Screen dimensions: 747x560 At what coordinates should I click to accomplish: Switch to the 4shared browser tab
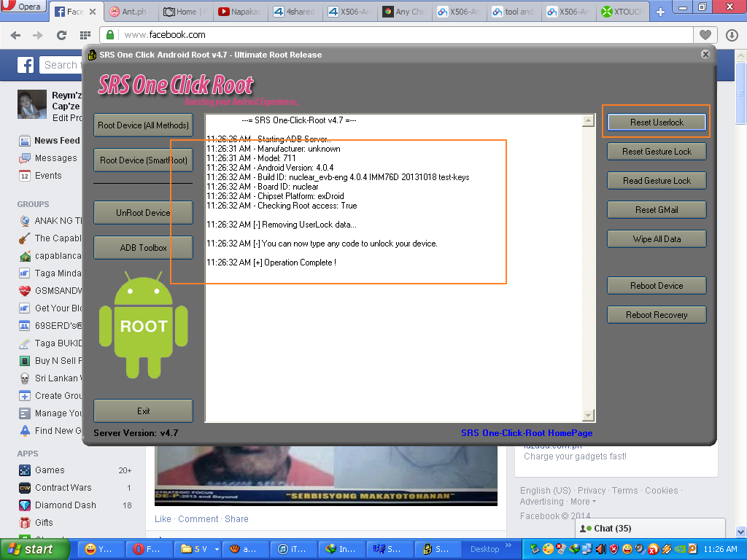pos(293,12)
